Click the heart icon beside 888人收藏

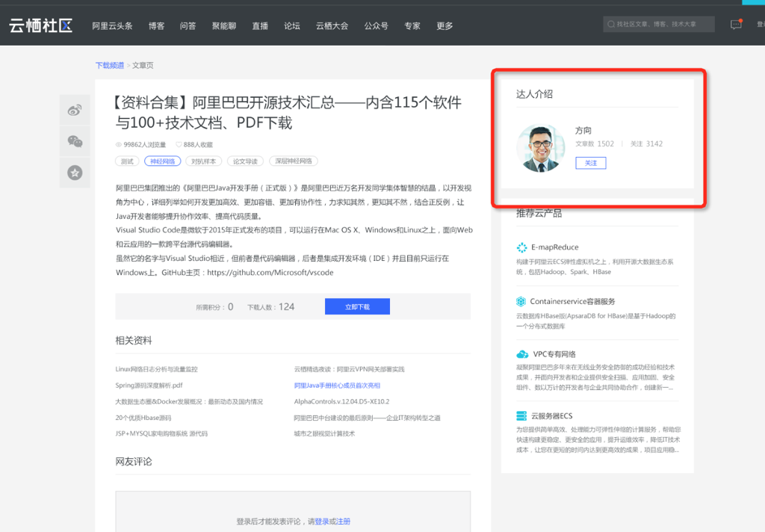(179, 144)
